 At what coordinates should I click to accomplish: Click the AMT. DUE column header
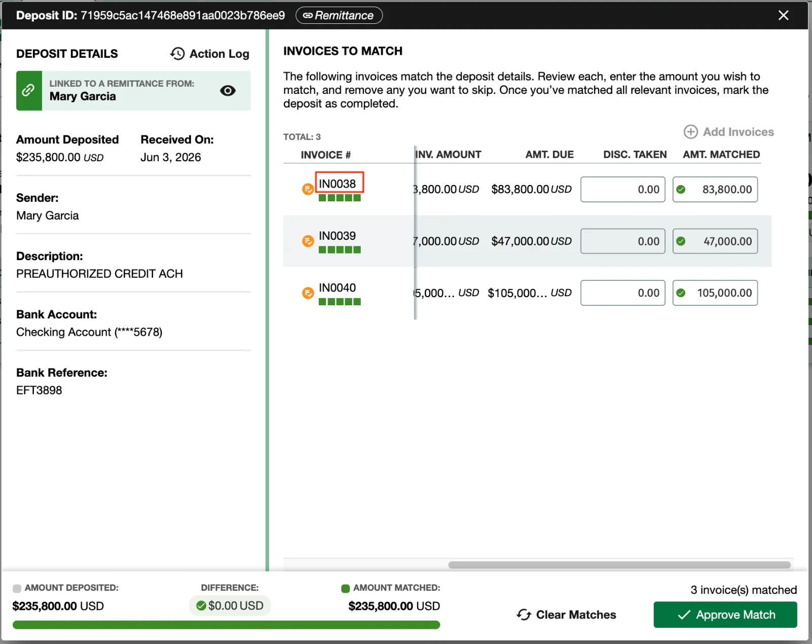tap(549, 155)
